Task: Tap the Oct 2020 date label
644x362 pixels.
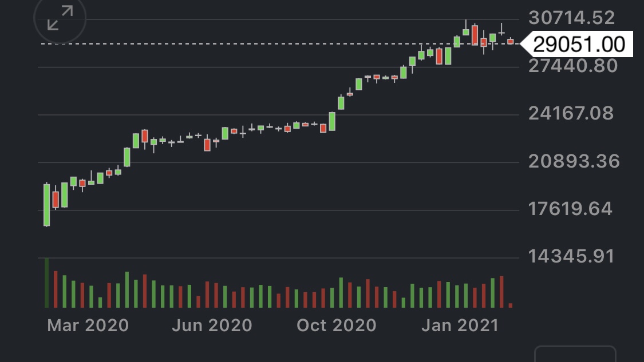Action: (336, 325)
